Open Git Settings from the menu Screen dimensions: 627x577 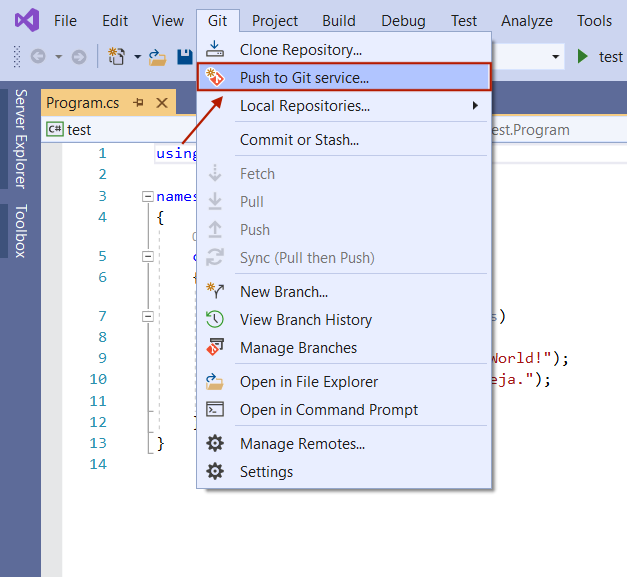(x=266, y=472)
